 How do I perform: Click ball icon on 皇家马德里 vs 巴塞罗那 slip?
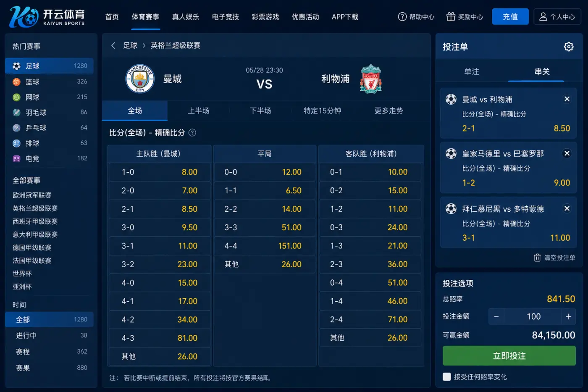click(451, 153)
